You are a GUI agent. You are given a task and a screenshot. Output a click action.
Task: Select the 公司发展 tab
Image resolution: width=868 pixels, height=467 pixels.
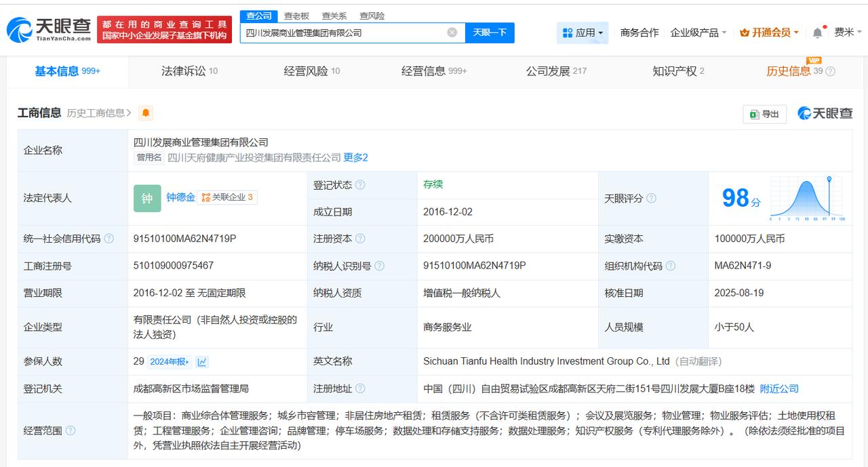[556, 71]
